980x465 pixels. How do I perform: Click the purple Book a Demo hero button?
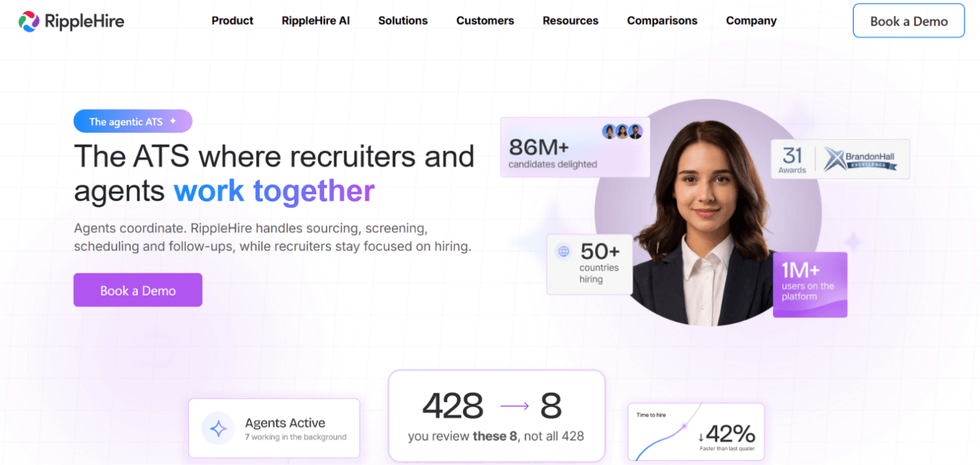[138, 290]
